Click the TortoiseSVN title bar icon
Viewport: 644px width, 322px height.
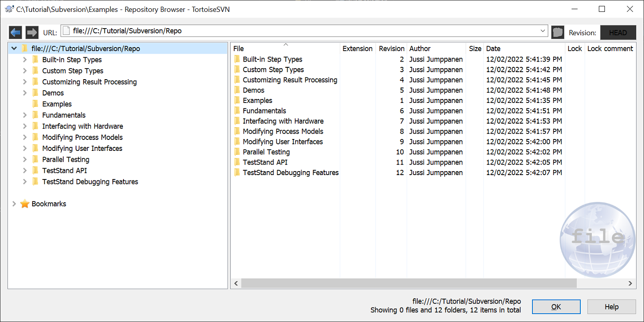9,9
